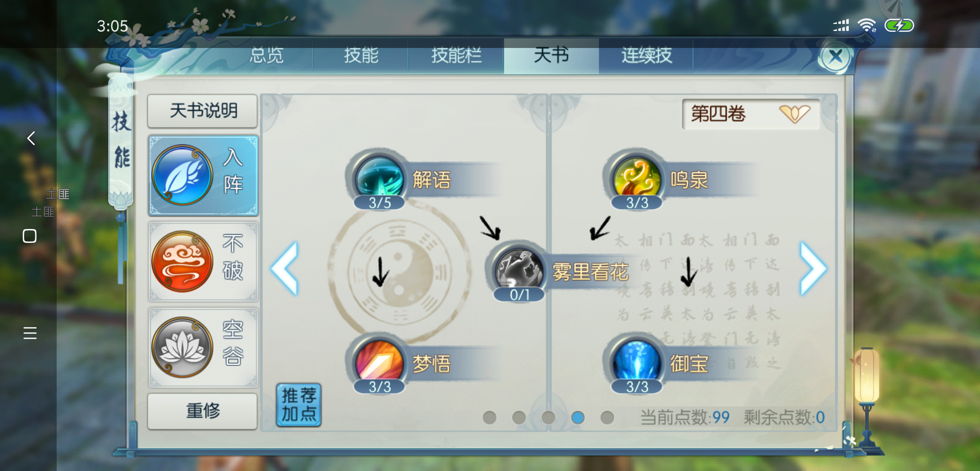Switch to the 技能栏 tab
Image resolution: width=980 pixels, height=471 pixels.
[456, 55]
